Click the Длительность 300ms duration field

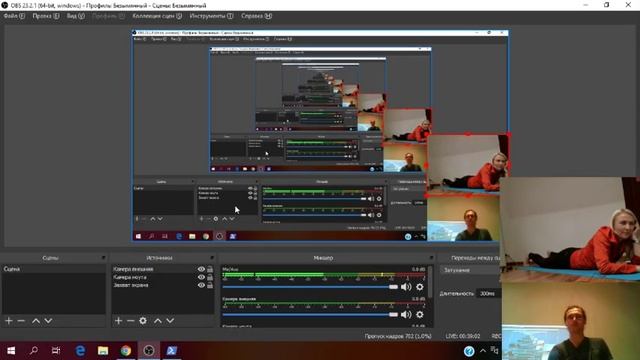click(x=489, y=293)
